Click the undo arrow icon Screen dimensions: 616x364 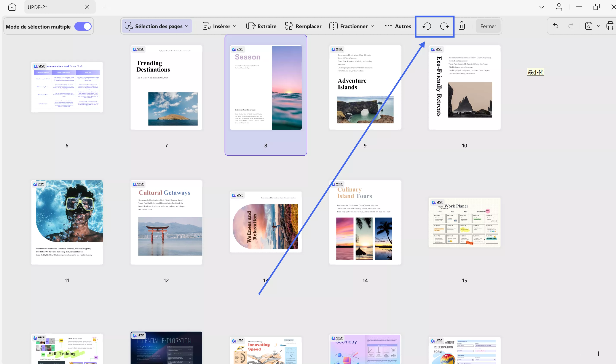[x=556, y=26]
